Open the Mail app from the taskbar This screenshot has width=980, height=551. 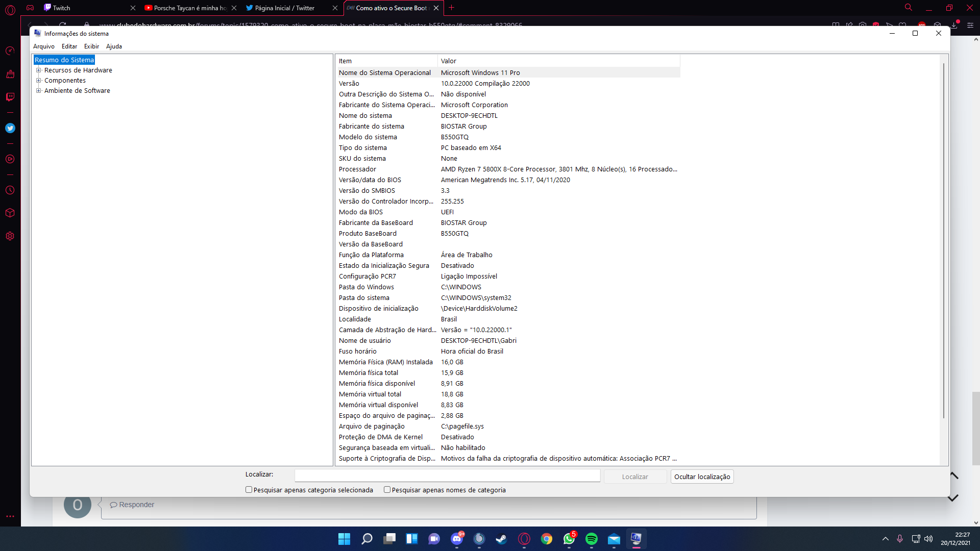[x=614, y=539]
